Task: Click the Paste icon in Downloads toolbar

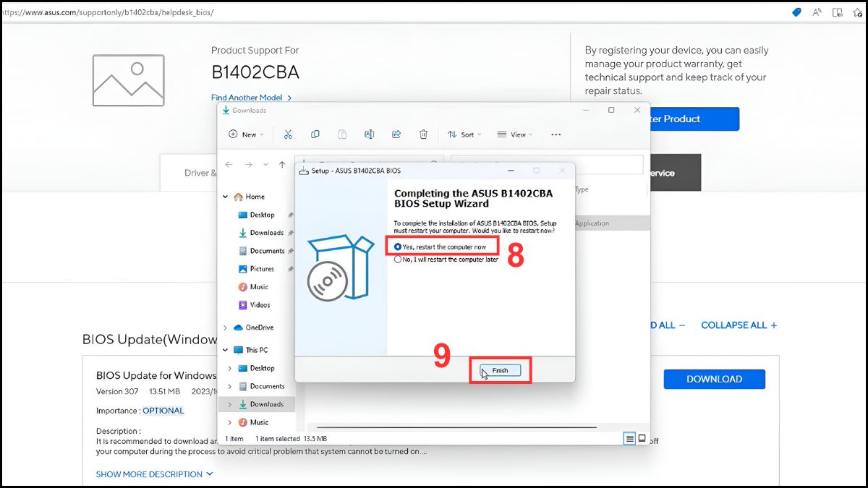Action: click(x=341, y=134)
